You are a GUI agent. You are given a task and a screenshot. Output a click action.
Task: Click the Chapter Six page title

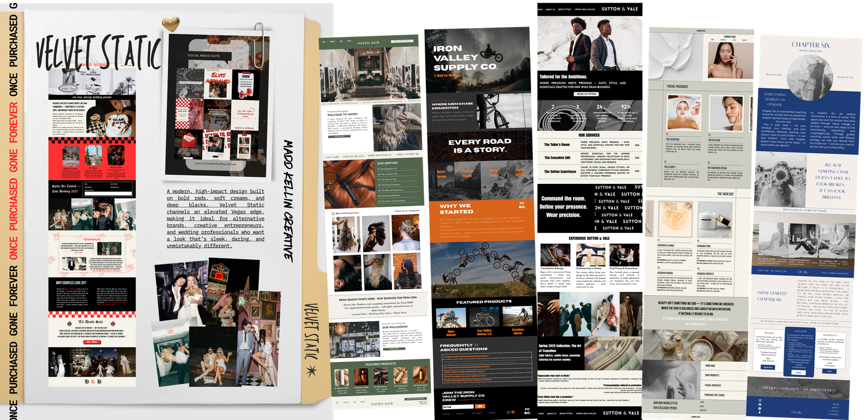pos(810,44)
